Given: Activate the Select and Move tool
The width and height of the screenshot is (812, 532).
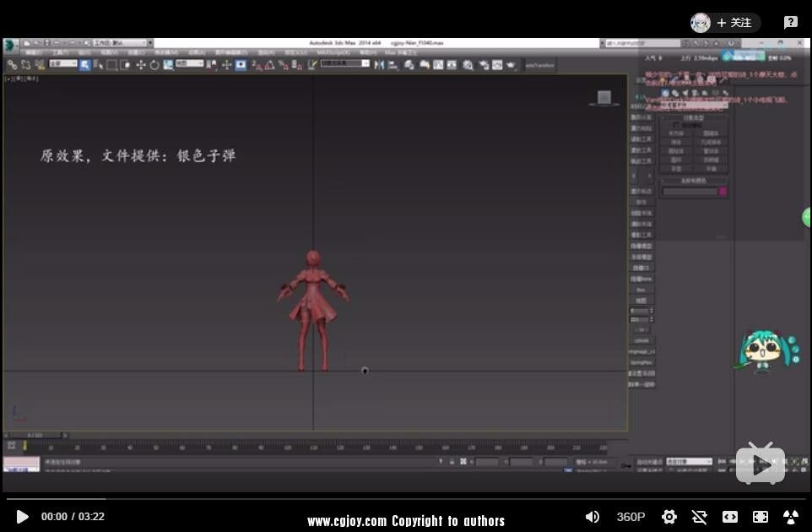Looking at the screenshot, I should coord(141,65).
